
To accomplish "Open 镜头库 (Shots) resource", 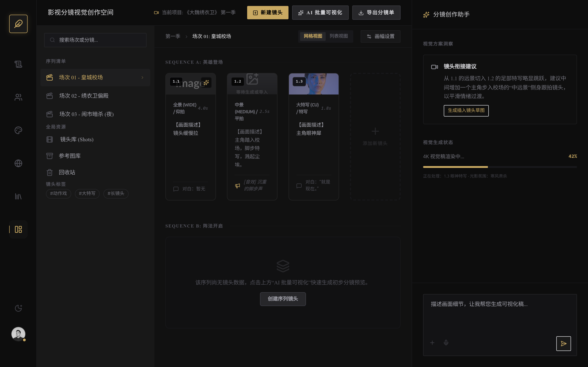I will (76, 139).
